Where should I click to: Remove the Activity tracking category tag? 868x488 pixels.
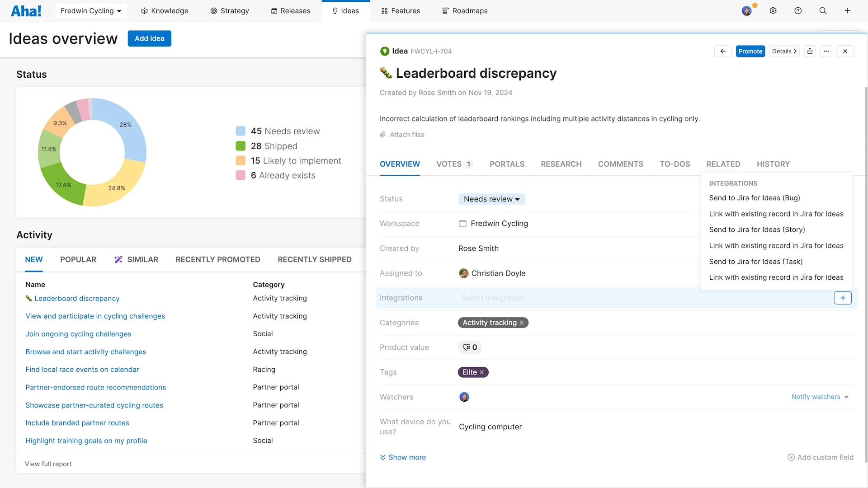click(x=522, y=323)
